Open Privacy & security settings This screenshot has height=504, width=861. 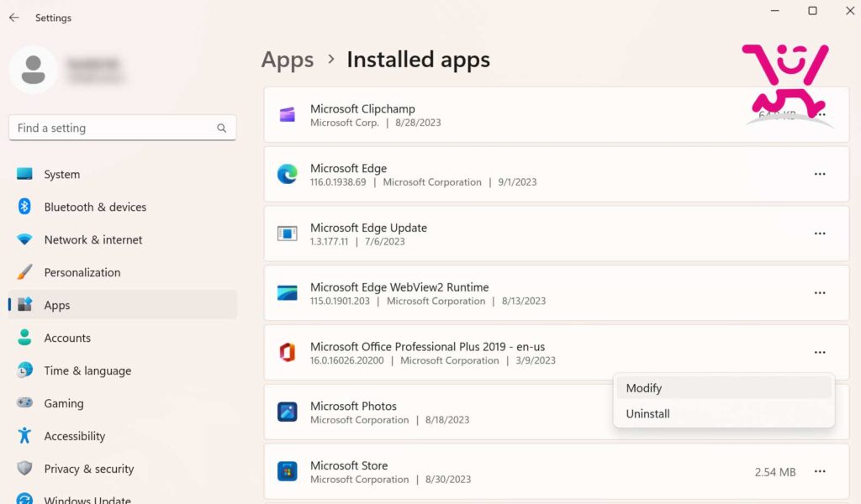click(122, 469)
